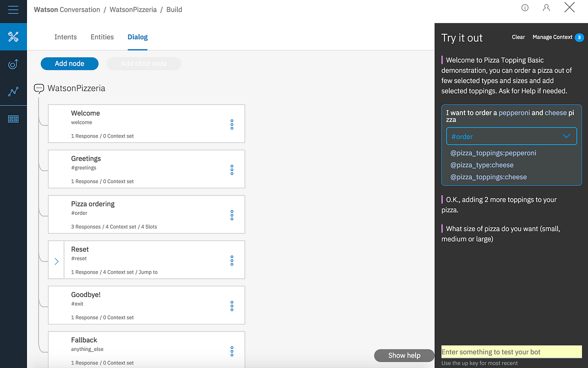This screenshot has width=588, height=368.
Task: Expand the Reset node to show children
Action: click(56, 260)
